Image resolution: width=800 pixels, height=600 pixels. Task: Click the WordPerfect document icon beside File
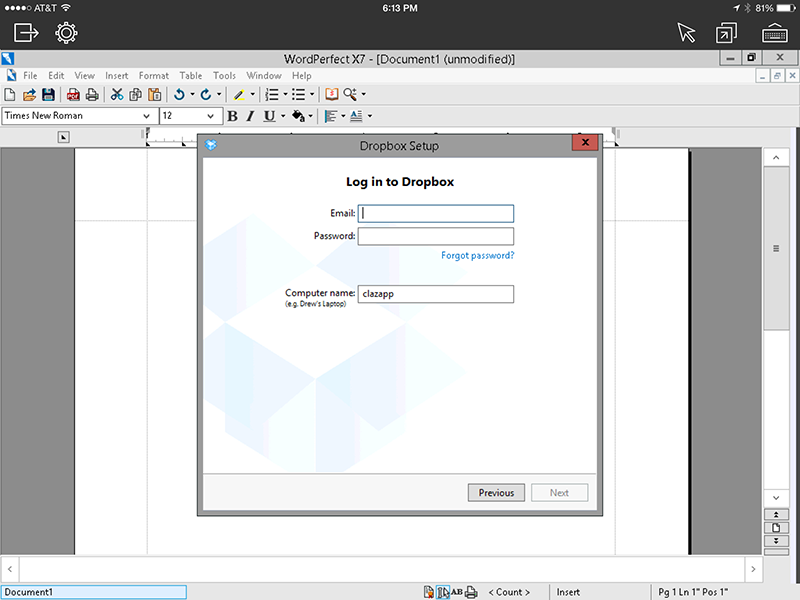tap(11, 76)
